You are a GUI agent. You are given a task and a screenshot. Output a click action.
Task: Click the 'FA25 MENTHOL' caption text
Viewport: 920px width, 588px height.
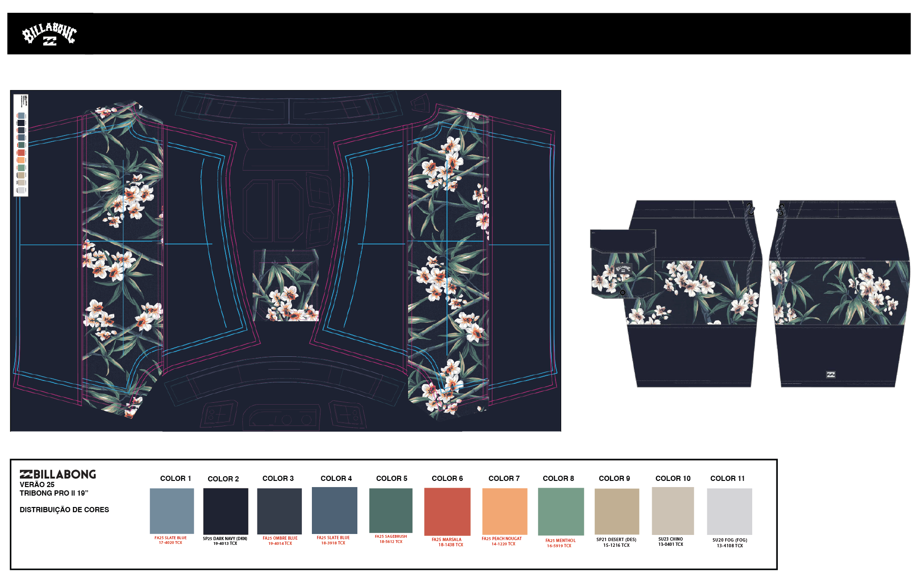[x=560, y=541]
